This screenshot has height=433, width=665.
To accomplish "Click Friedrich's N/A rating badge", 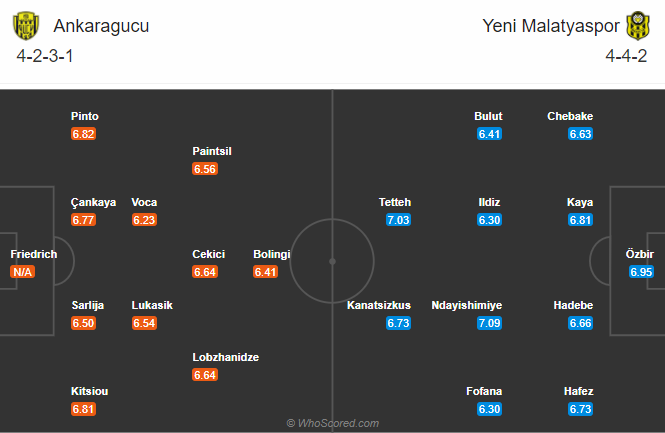I will click(x=22, y=272).
